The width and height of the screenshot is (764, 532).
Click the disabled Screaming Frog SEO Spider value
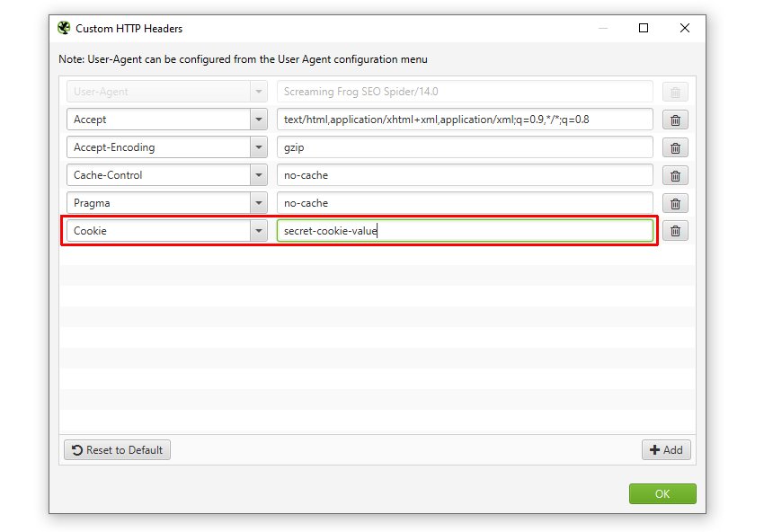[x=465, y=92]
